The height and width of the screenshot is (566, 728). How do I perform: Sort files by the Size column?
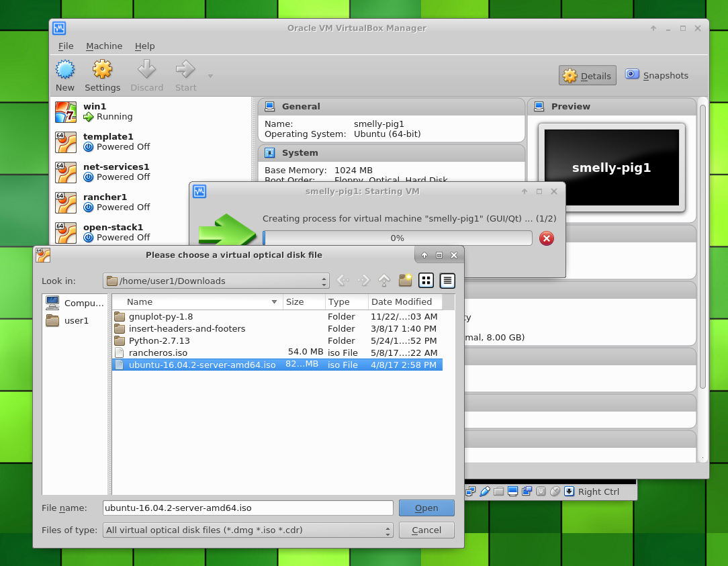(304, 302)
